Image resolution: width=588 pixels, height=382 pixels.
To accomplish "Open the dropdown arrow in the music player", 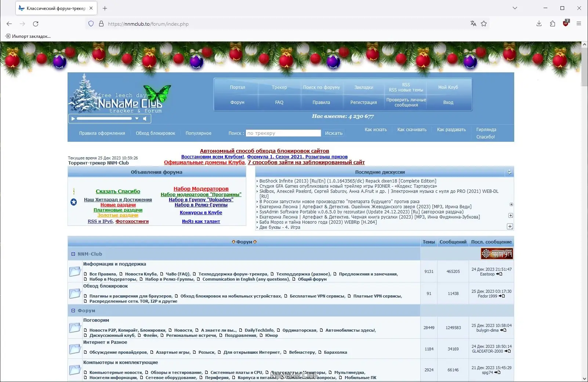I will tap(137, 118).
